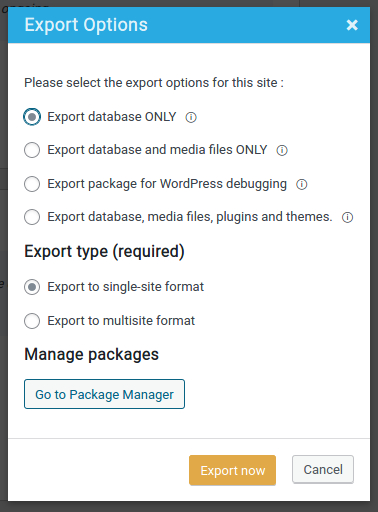Select Export to single-site format radio button

click(x=32, y=287)
